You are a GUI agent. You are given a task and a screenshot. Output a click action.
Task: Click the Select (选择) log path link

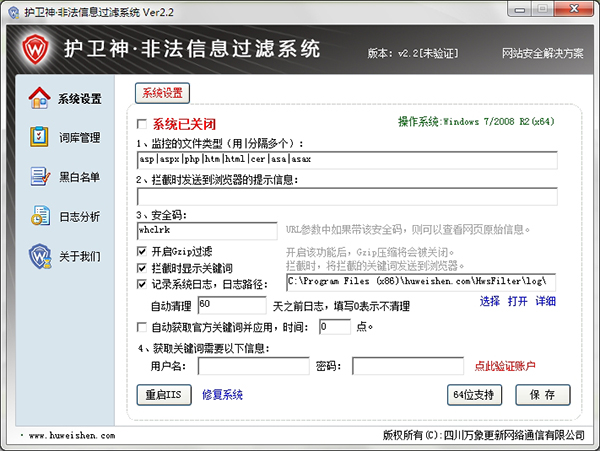[490, 301]
